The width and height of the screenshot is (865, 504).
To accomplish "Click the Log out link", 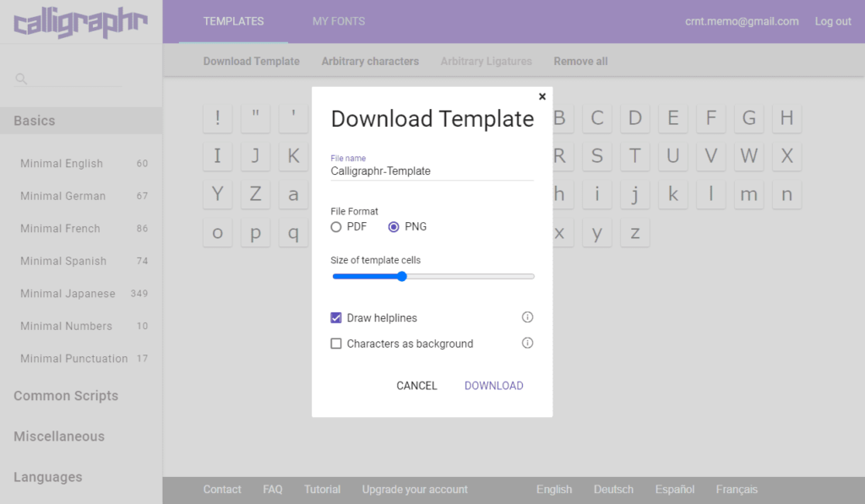I will coord(833,21).
